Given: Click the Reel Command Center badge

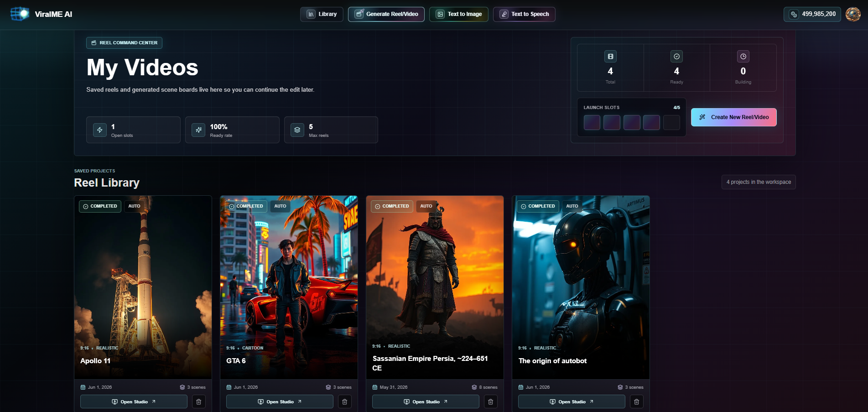Looking at the screenshot, I should (x=124, y=42).
